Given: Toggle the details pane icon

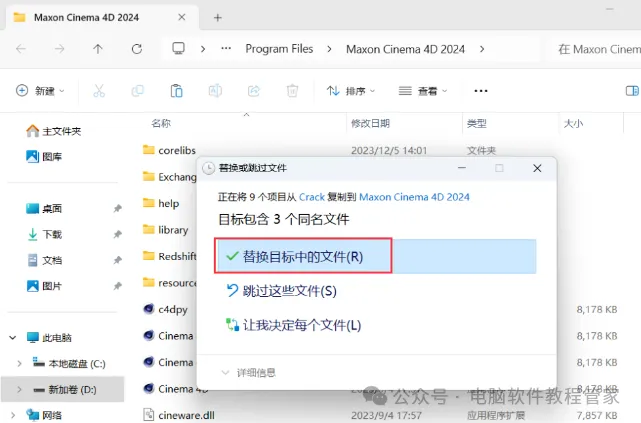Looking at the screenshot, I should pos(632,90).
